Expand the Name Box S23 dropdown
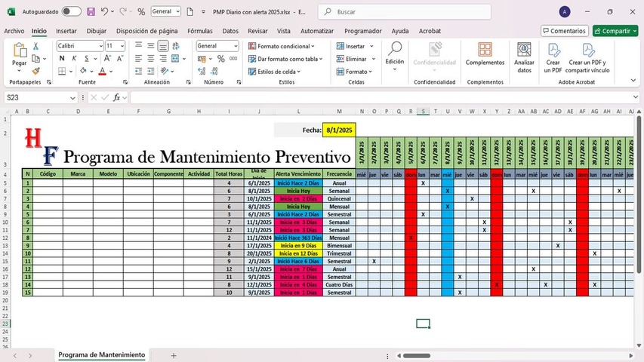 (72, 98)
